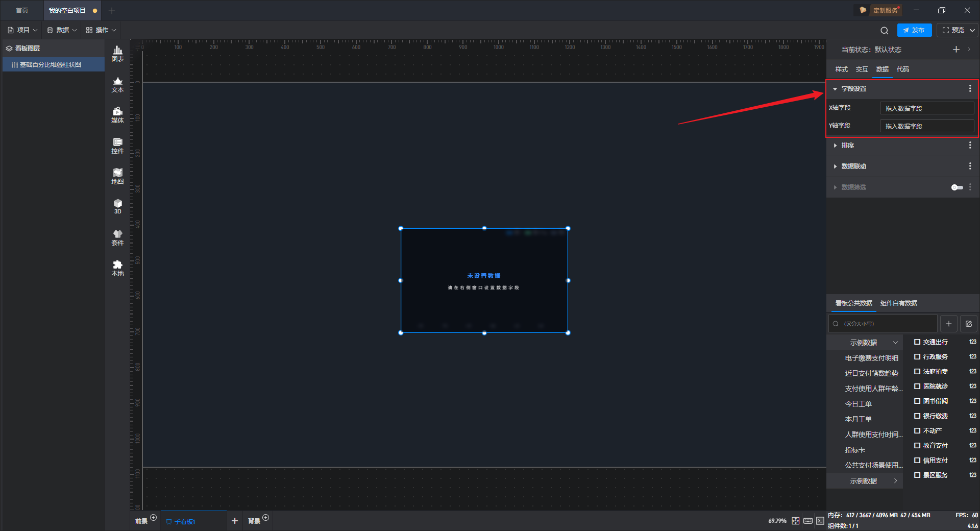Open the 字段设置 three-dot menu
The image size is (980, 531).
(x=970, y=89)
